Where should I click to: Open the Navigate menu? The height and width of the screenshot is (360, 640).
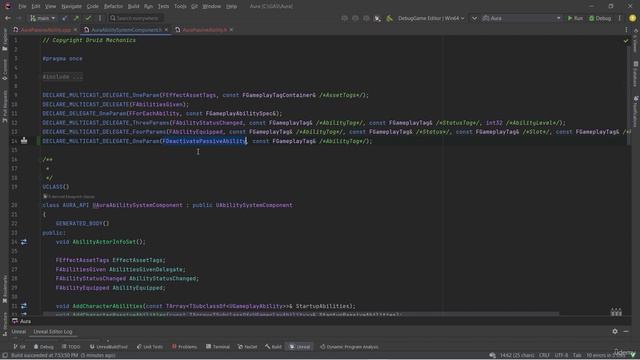coord(71,6)
